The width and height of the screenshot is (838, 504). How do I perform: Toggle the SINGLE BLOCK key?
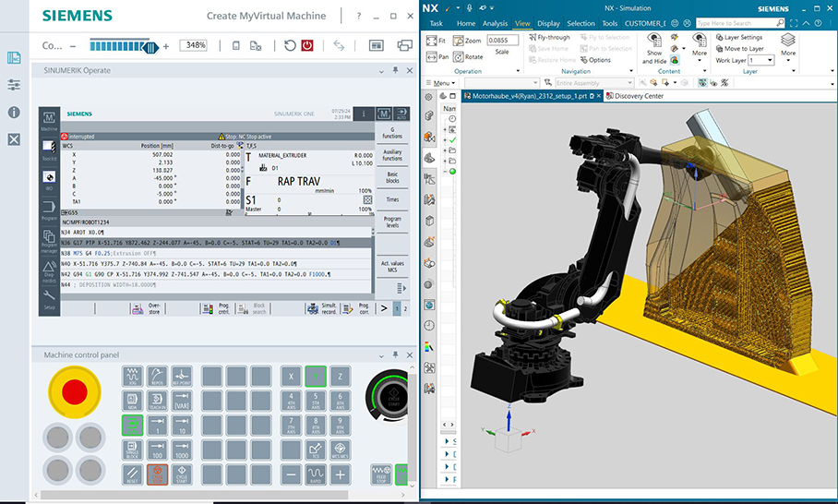tap(132, 450)
